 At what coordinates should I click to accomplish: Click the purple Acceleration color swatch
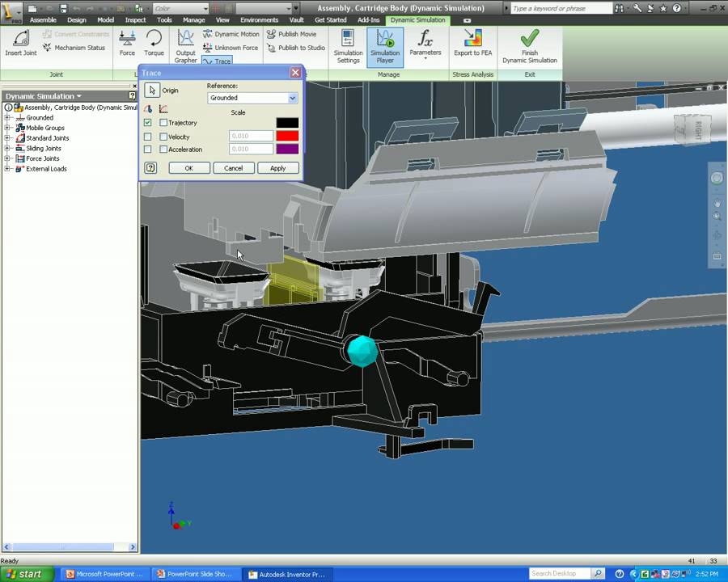click(x=287, y=149)
